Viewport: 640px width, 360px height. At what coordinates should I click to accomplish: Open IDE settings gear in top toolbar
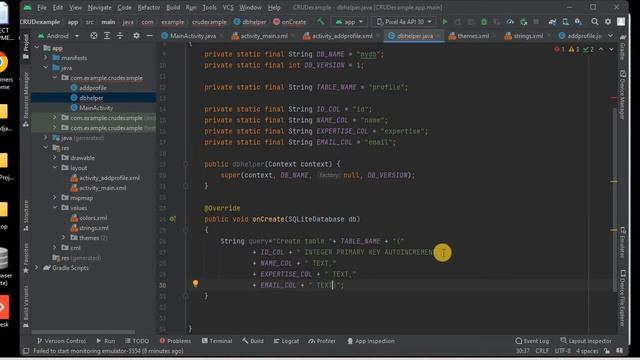tap(608, 22)
